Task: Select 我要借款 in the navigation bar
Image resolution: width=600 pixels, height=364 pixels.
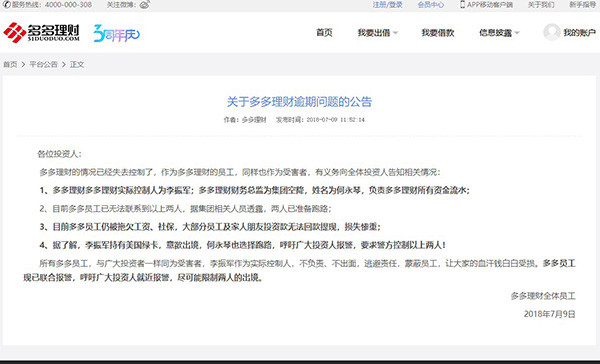Action: (438, 33)
